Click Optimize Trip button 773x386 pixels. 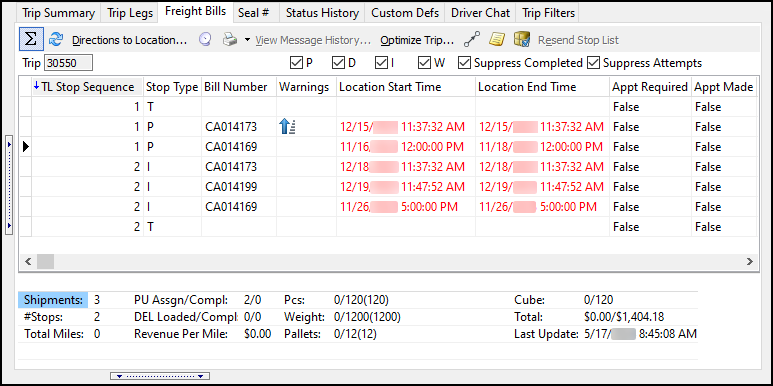point(417,40)
